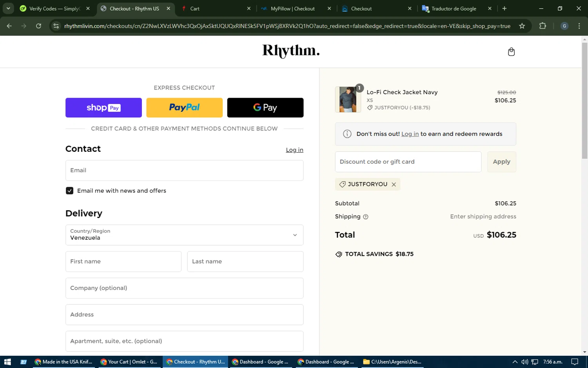Pay with Shop Pay button
Screen dimensions: 588x368
(103, 107)
